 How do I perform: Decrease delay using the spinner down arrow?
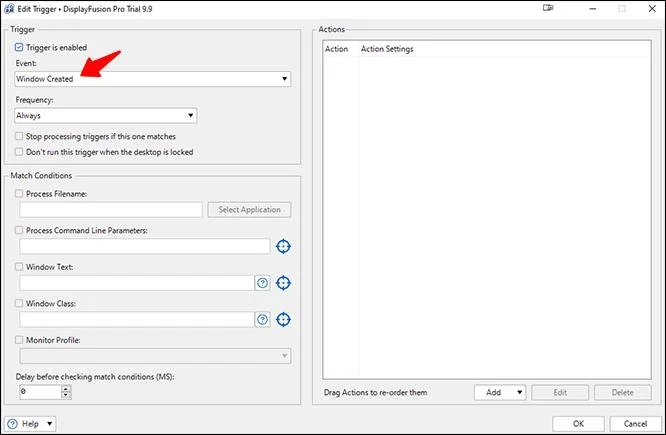(66, 395)
